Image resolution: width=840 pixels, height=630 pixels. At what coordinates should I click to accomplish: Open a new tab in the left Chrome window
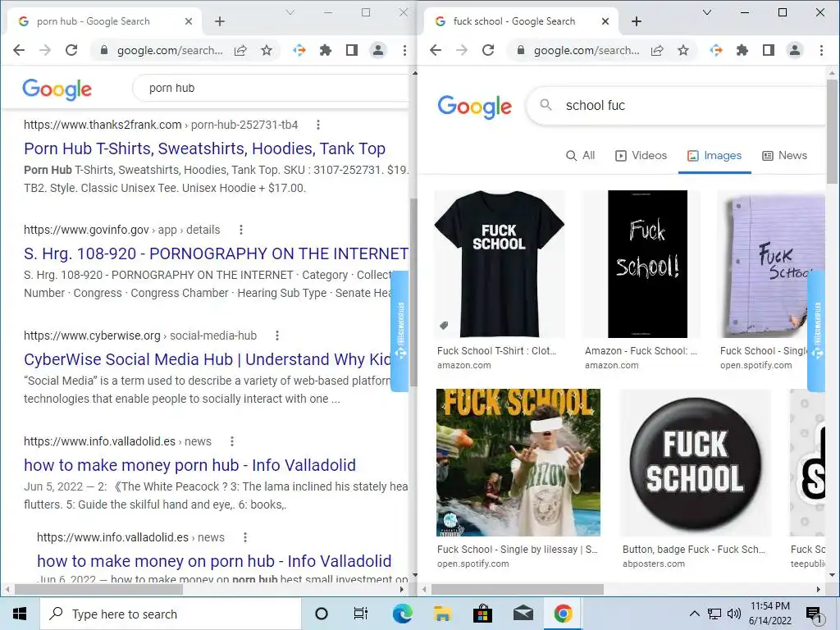220,21
